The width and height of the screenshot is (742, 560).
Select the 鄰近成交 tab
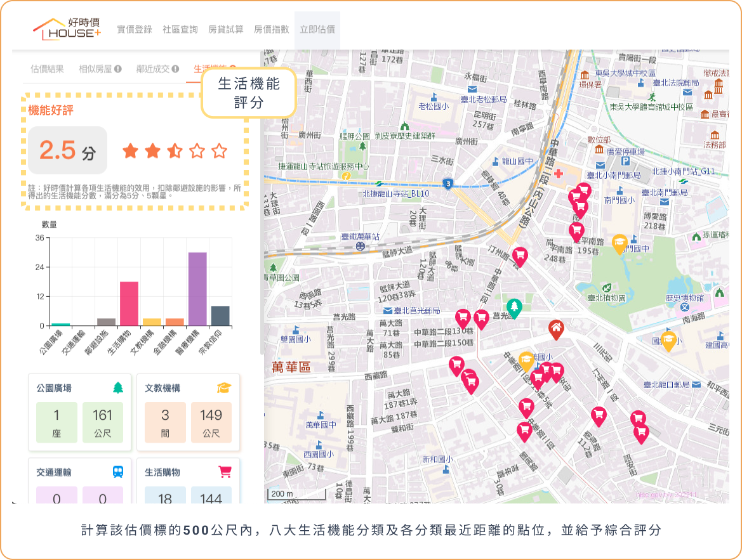[x=152, y=69]
